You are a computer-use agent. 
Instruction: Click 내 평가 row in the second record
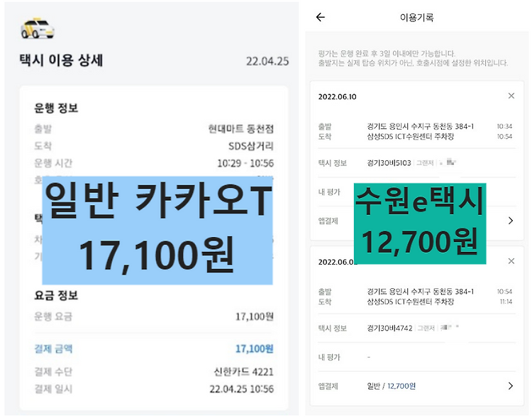pos(416,357)
